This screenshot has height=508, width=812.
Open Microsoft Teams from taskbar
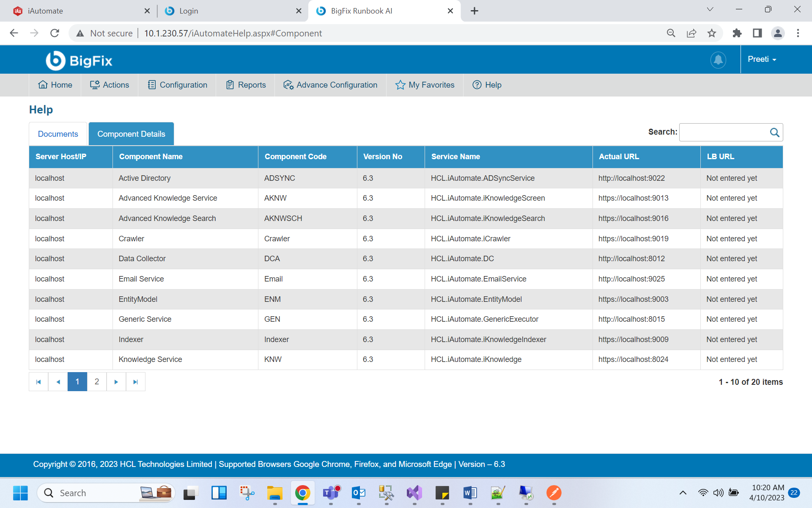click(331, 493)
